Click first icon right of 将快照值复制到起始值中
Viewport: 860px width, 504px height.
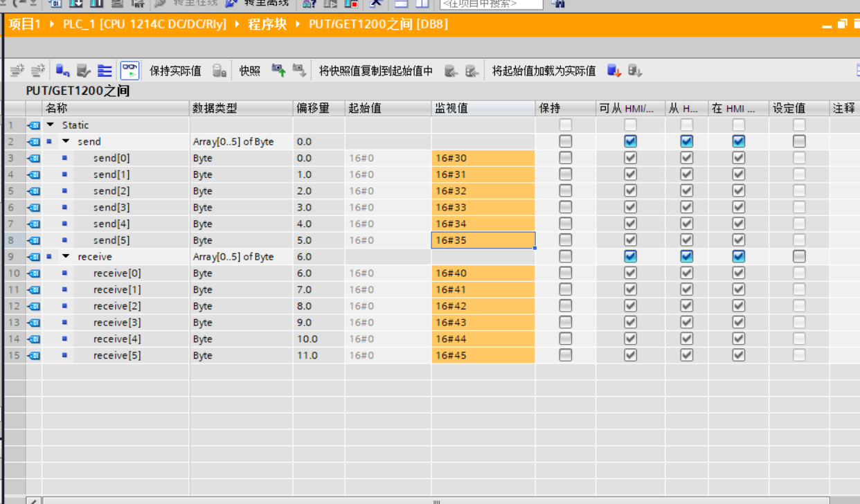click(451, 71)
